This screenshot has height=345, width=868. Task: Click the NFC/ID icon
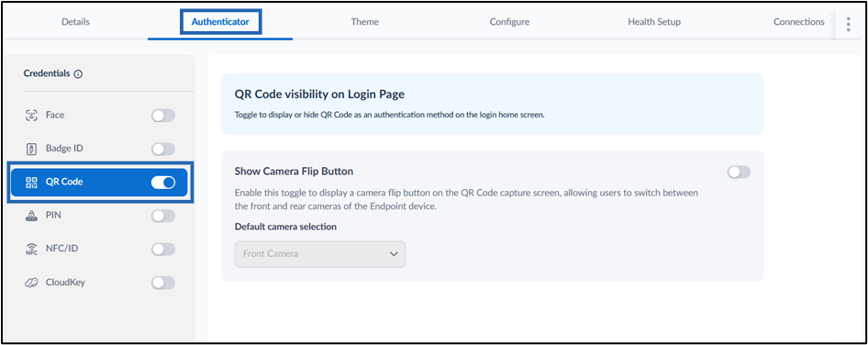coord(31,250)
